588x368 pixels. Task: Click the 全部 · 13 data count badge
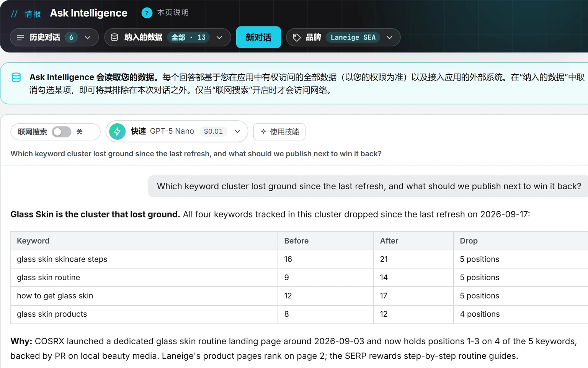click(188, 38)
